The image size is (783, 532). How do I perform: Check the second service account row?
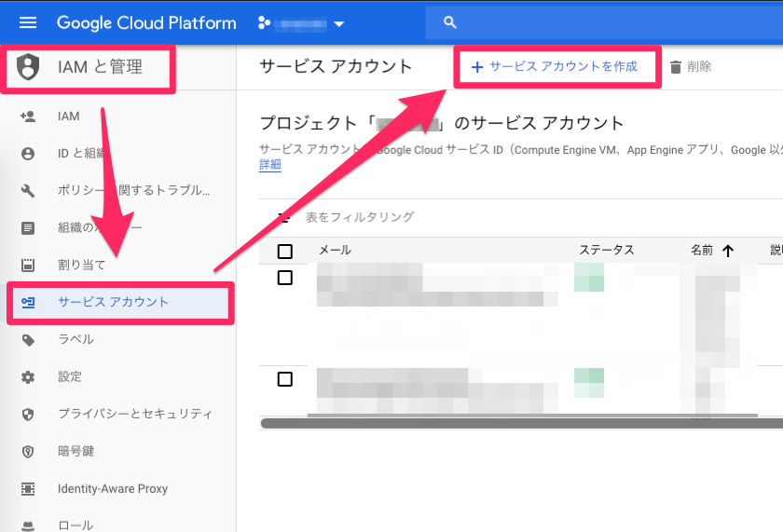[x=284, y=379]
